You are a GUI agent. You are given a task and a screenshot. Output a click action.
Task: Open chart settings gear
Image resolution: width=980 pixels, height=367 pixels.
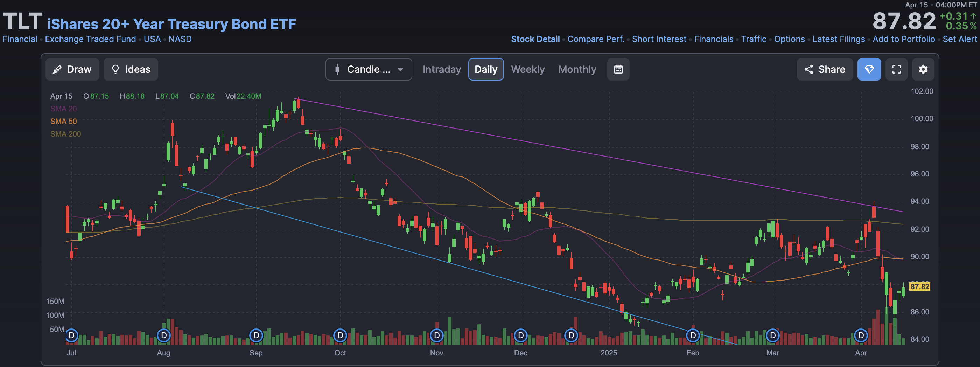923,69
